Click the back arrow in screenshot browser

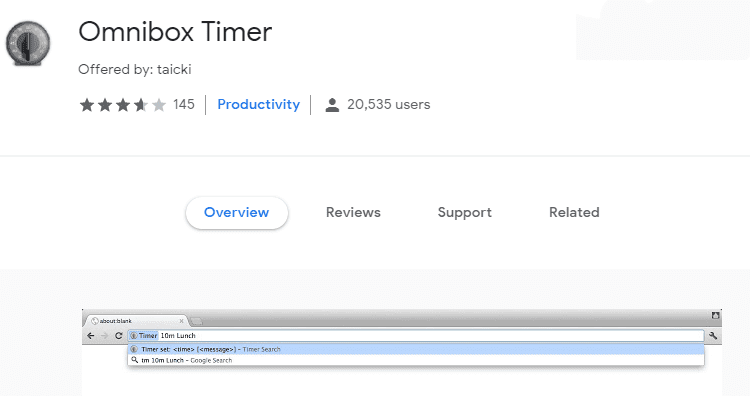click(x=90, y=336)
